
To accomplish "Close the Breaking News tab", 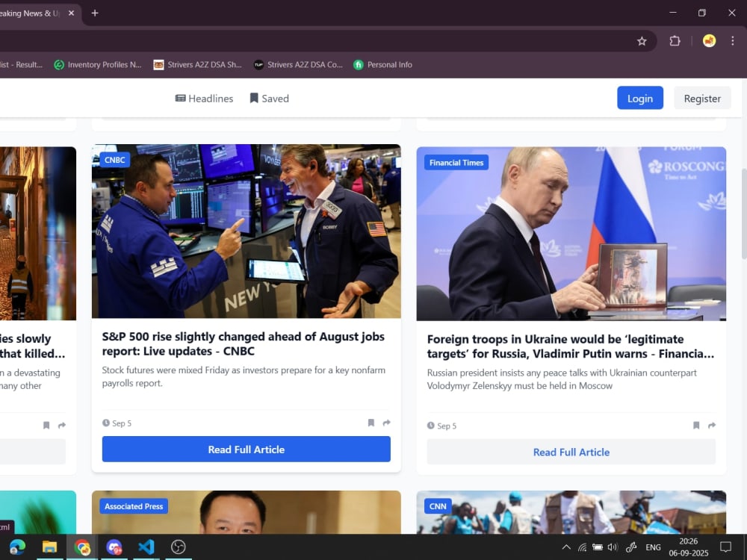I will (72, 13).
